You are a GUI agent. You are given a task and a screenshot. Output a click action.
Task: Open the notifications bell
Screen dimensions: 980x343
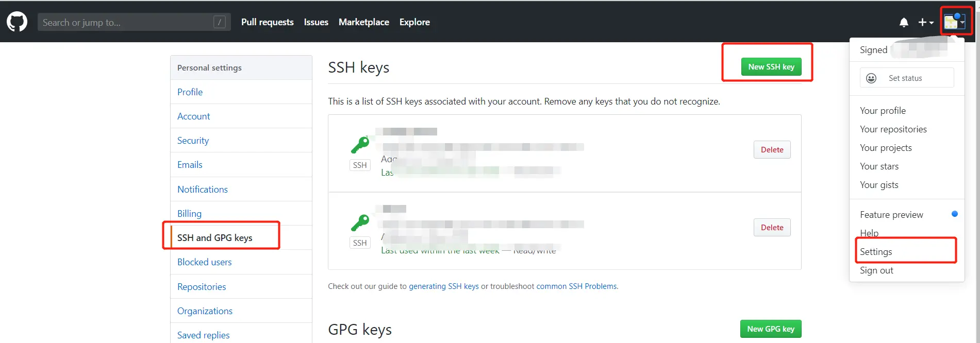pyautogui.click(x=904, y=22)
